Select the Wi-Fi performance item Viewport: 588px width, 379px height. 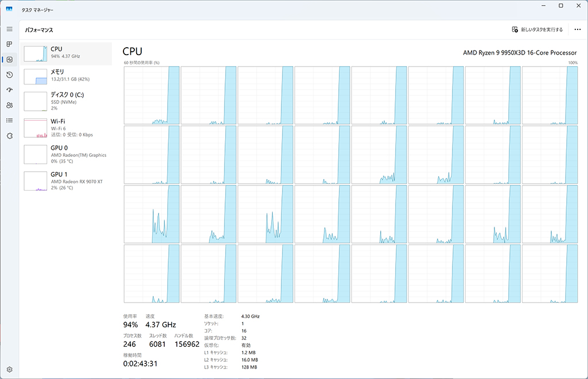[66, 128]
